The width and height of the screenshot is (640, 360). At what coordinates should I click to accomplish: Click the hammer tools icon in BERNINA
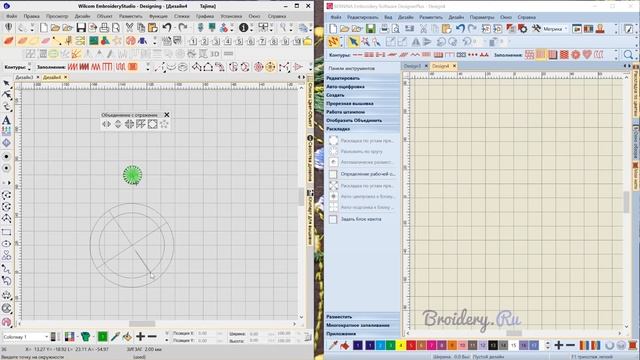coord(536,29)
